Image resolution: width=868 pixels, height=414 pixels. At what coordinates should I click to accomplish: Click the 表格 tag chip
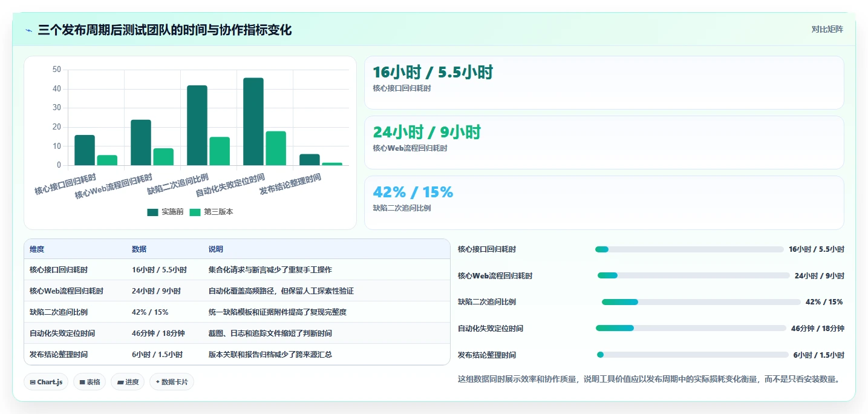pyautogui.click(x=90, y=382)
